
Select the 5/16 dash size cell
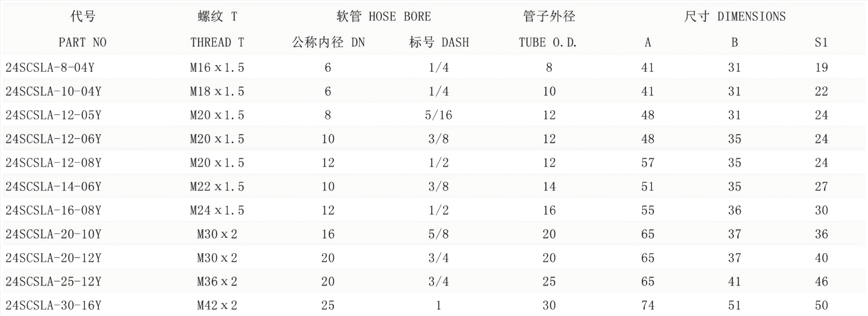click(x=438, y=115)
